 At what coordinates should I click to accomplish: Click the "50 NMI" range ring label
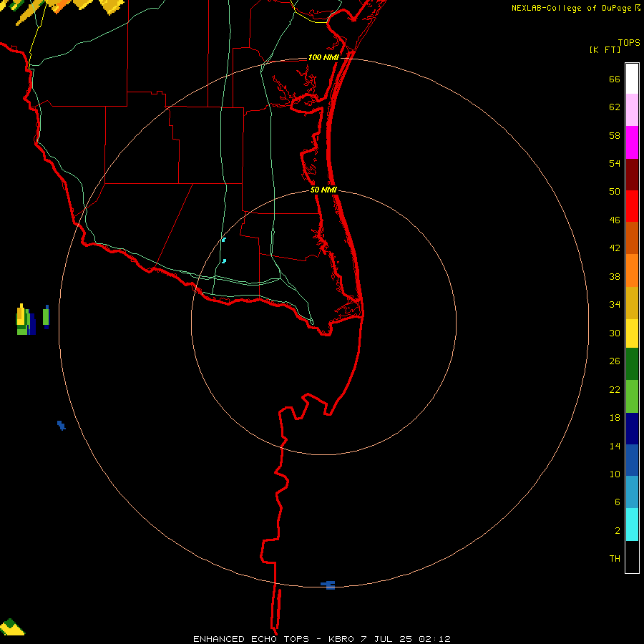click(323, 190)
